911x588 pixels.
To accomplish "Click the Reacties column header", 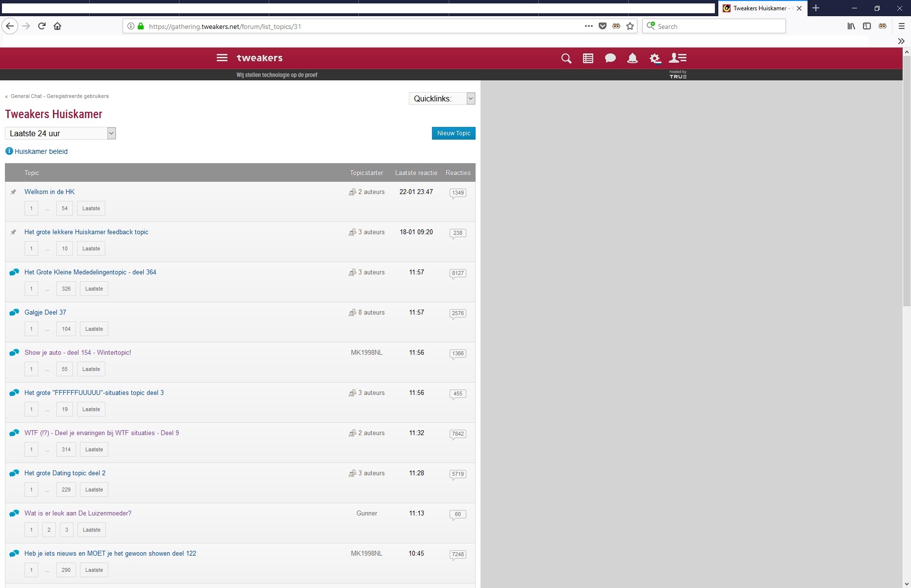I will (x=458, y=172).
